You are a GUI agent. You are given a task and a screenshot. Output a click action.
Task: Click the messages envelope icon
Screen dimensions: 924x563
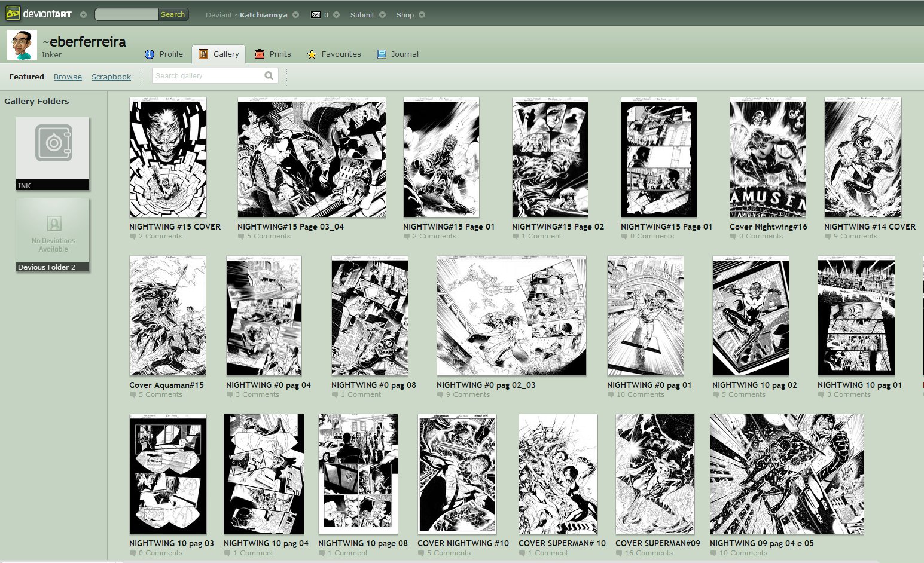(x=316, y=15)
